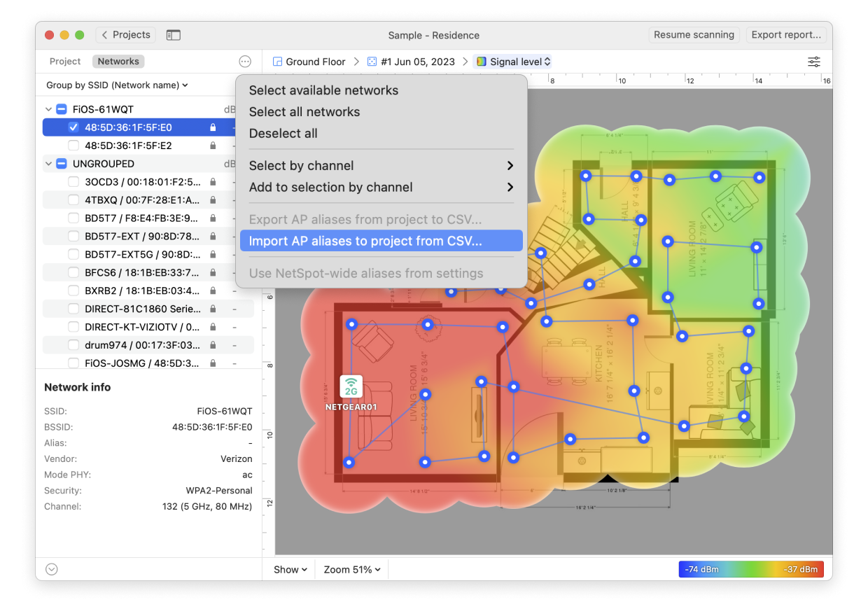The height and width of the screenshot is (602, 868).
Task: Choose Deselect all from the menu
Action: (381, 134)
